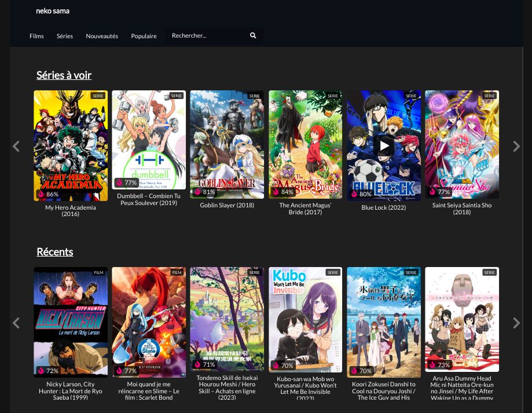Open the Récents heading link

[54, 252]
